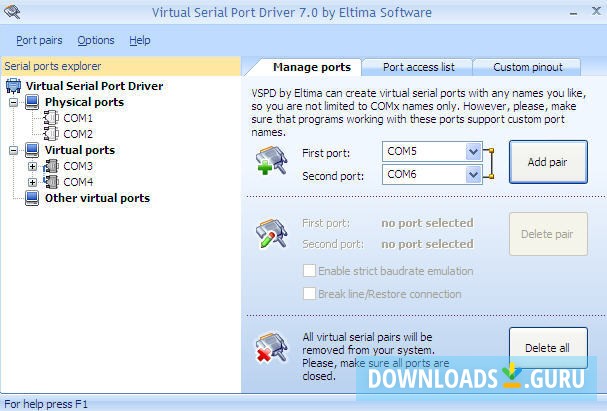Select COM4 in the tree

[x=78, y=182]
